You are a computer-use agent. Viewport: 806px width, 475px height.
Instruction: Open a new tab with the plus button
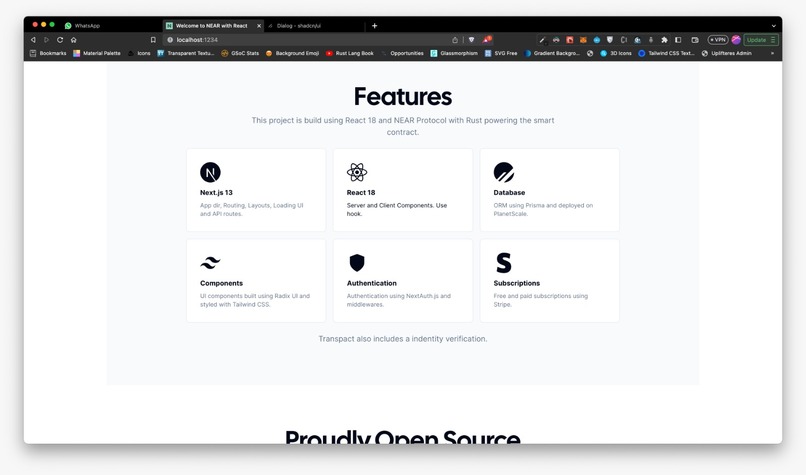pos(374,25)
